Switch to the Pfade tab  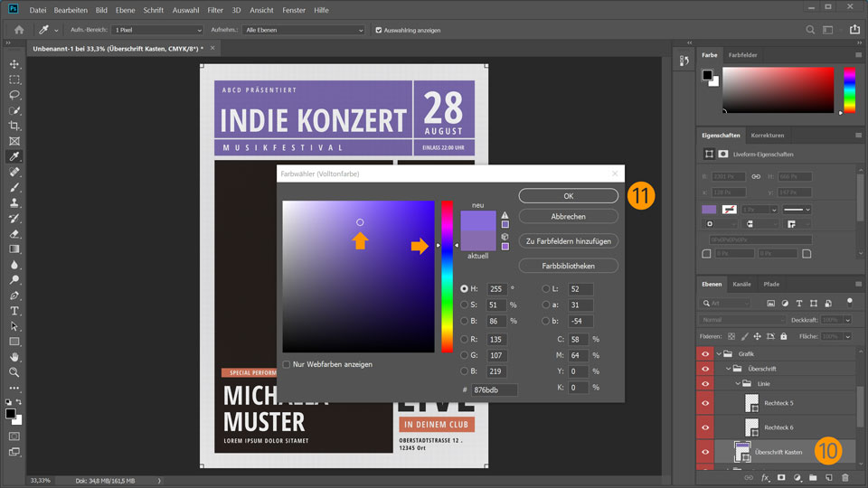[771, 285]
